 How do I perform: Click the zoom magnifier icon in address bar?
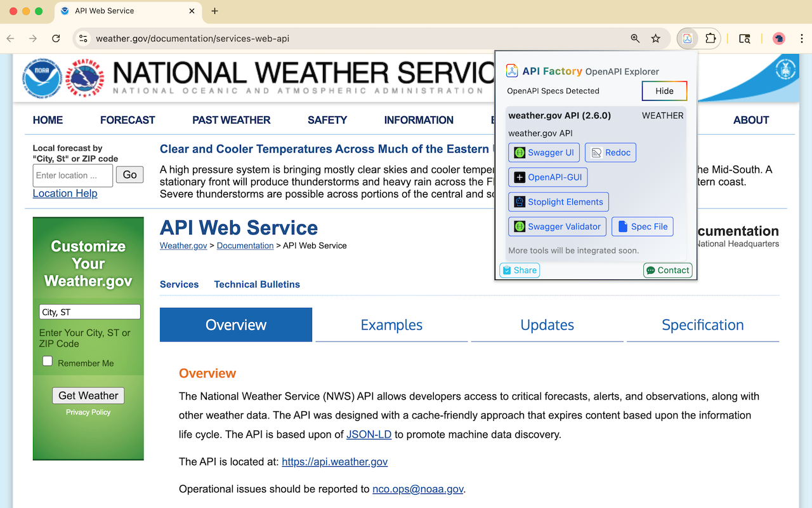pos(635,39)
